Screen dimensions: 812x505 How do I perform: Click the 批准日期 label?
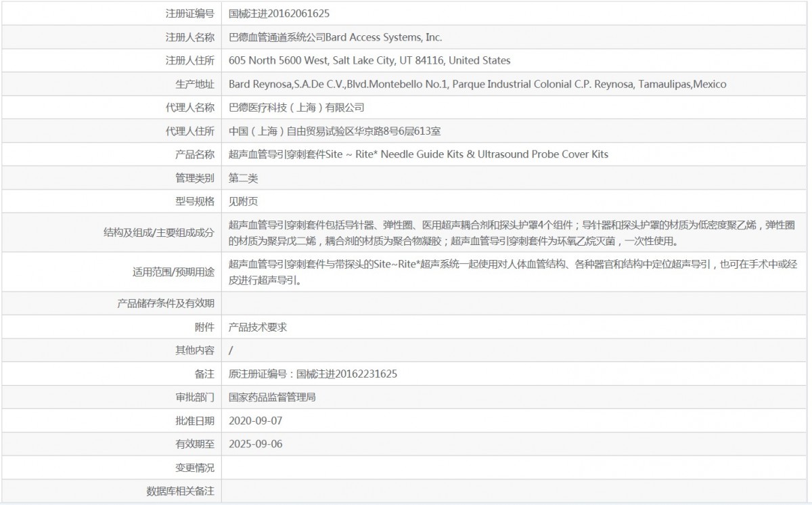(195, 420)
